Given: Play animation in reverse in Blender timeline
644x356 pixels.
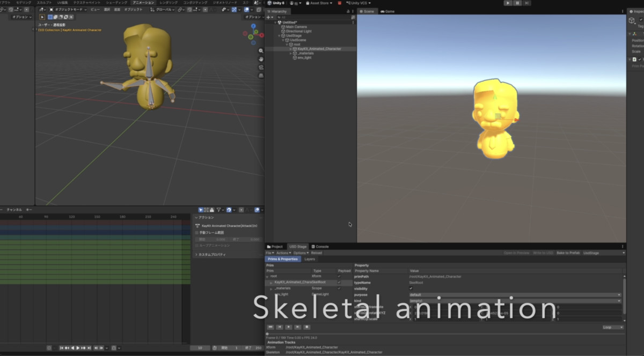Looking at the screenshot, I should [72, 347].
